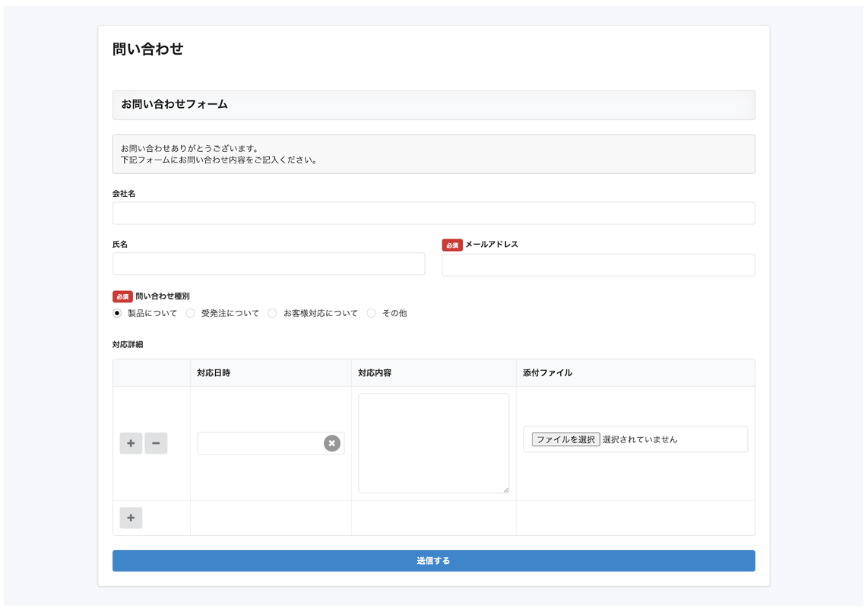This screenshot has height=611, width=868.
Task: Click the red 必須 badge beside 問い合わせ種別
Action: pos(122,296)
